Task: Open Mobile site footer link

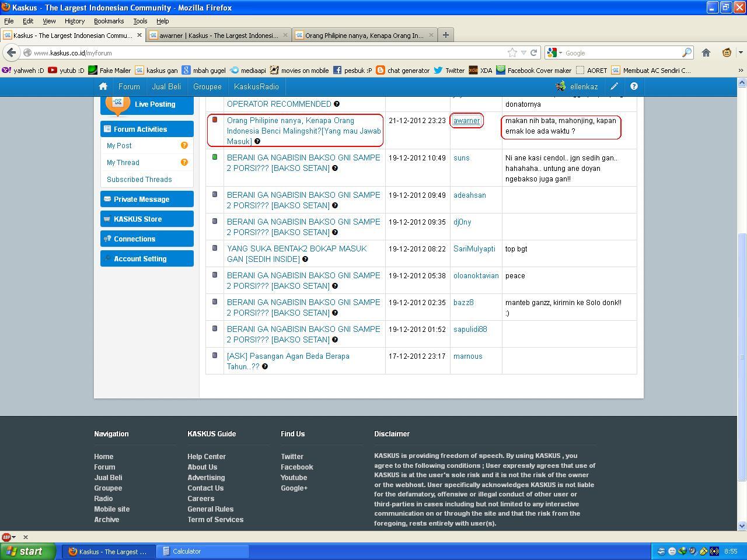Action: click(112, 509)
